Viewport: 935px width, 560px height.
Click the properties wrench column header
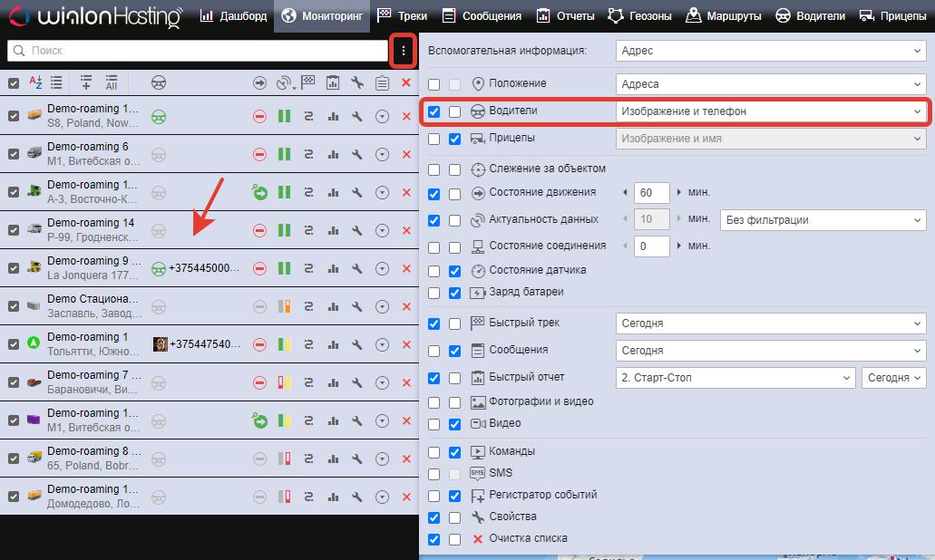point(357,82)
